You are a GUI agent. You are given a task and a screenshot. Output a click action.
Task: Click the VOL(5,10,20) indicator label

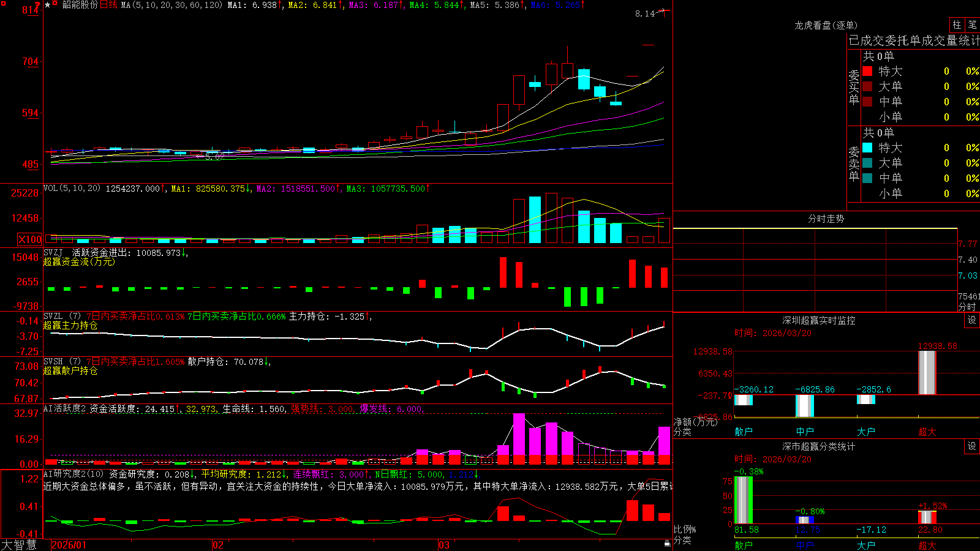coord(72,189)
